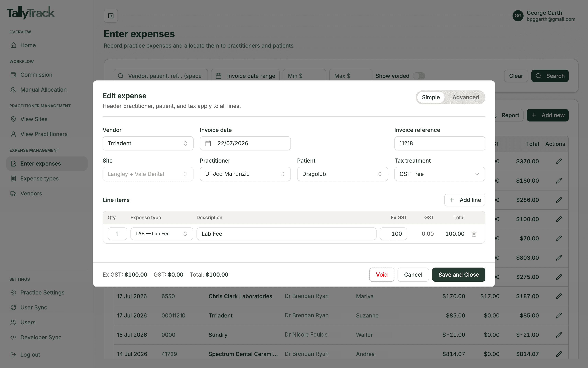The height and width of the screenshot is (368, 588).
Task: Edit the $803.00 expense row
Action: 559,258
